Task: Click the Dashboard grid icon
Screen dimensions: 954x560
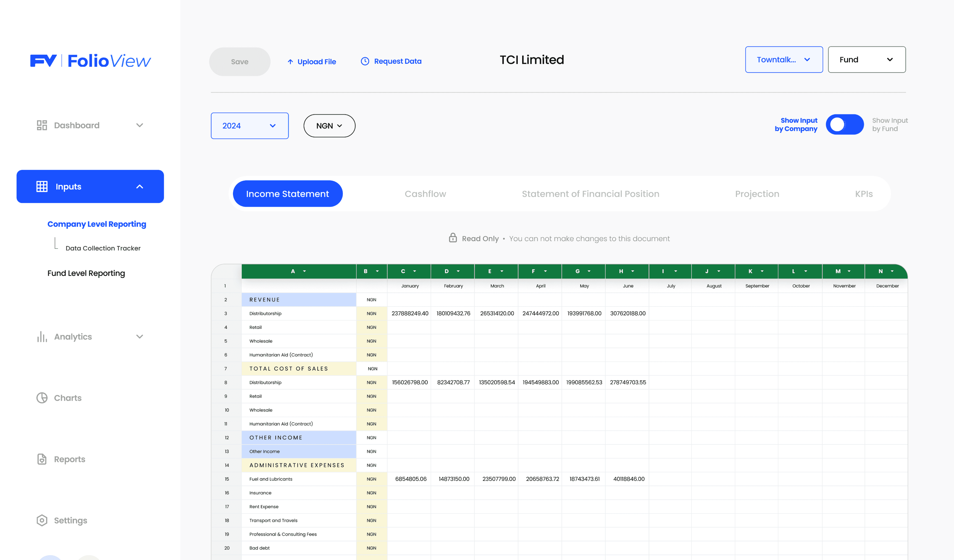Action: click(42, 125)
